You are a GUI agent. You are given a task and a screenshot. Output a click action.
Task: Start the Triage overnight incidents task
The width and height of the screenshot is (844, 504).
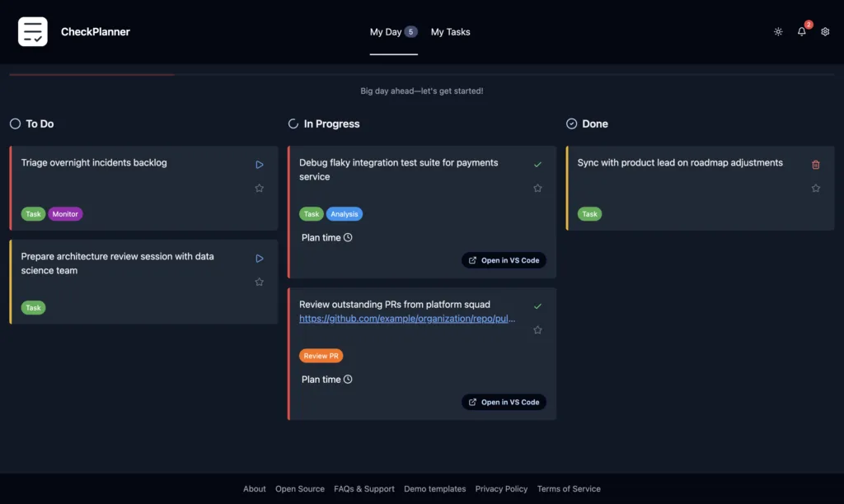[x=259, y=164]
